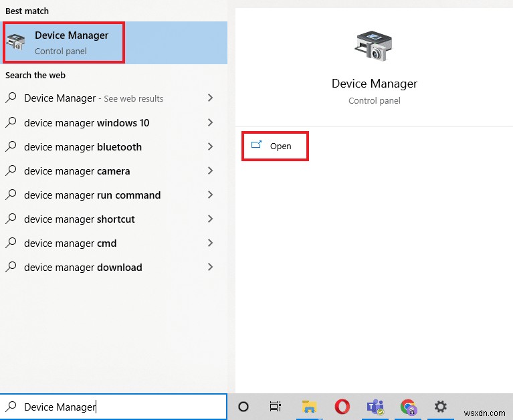Open Settings gear icon on taskbar
513x420 pixels.
click(440, 406)
